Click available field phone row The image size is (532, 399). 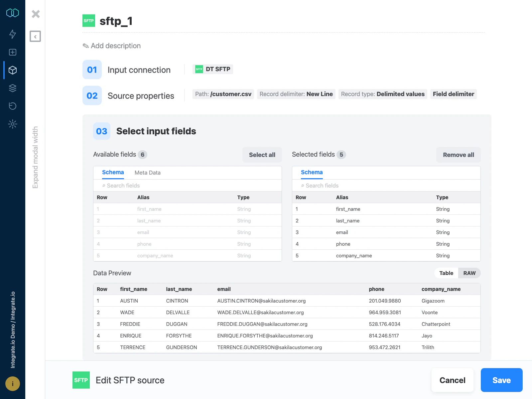(x=188, y=244)
